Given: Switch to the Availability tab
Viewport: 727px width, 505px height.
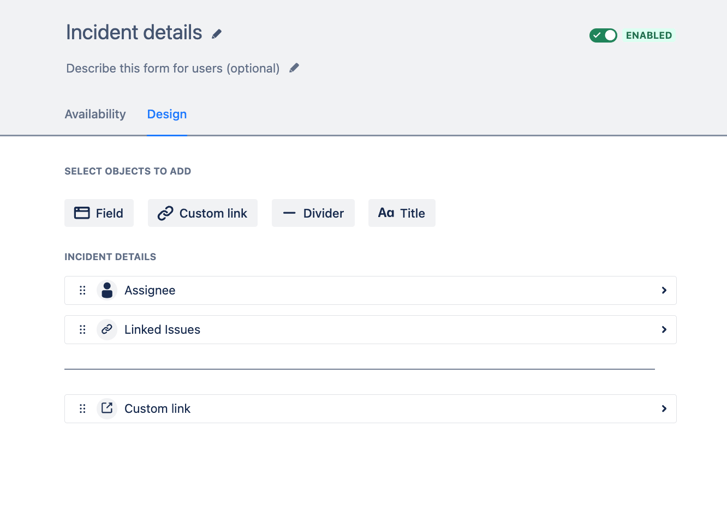Looking at the screenshot, I should click(95, 114).
